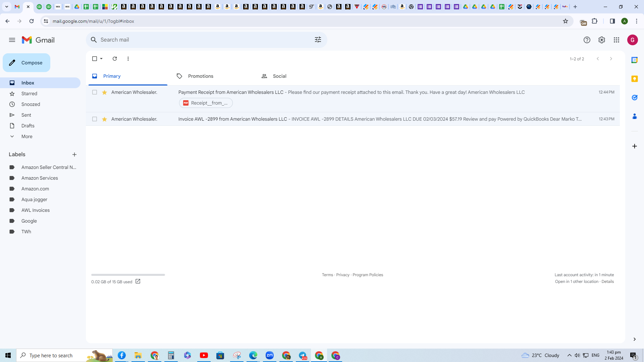Viewport: 644px width, 362px height.
Task: Open the Snoozed folder
Action: tap(40, 104)
